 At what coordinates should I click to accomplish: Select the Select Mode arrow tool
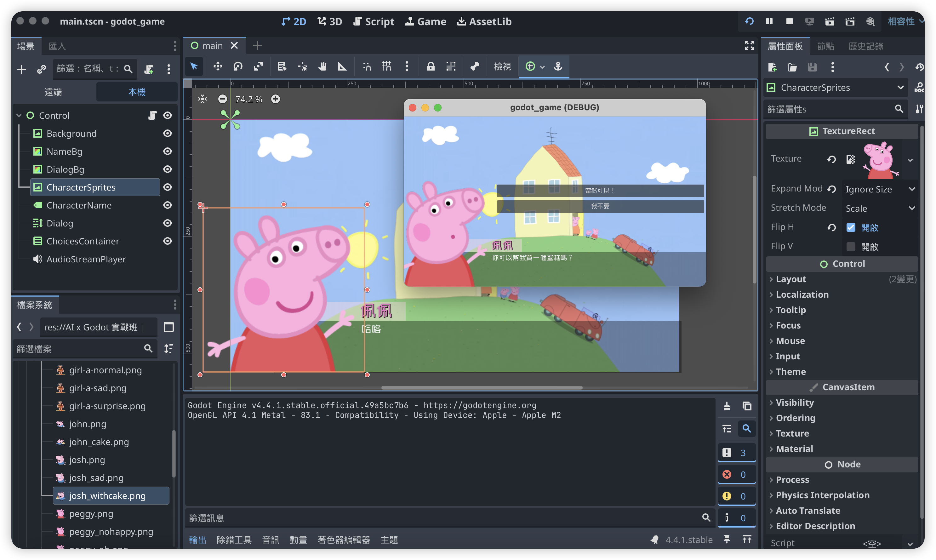click(x=194, y=66)
